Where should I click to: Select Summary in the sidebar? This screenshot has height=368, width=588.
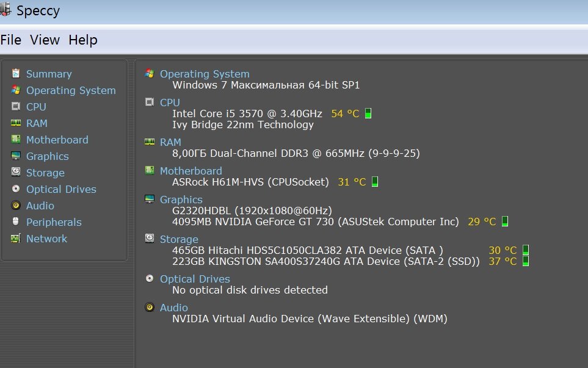[x=49, y=74]
